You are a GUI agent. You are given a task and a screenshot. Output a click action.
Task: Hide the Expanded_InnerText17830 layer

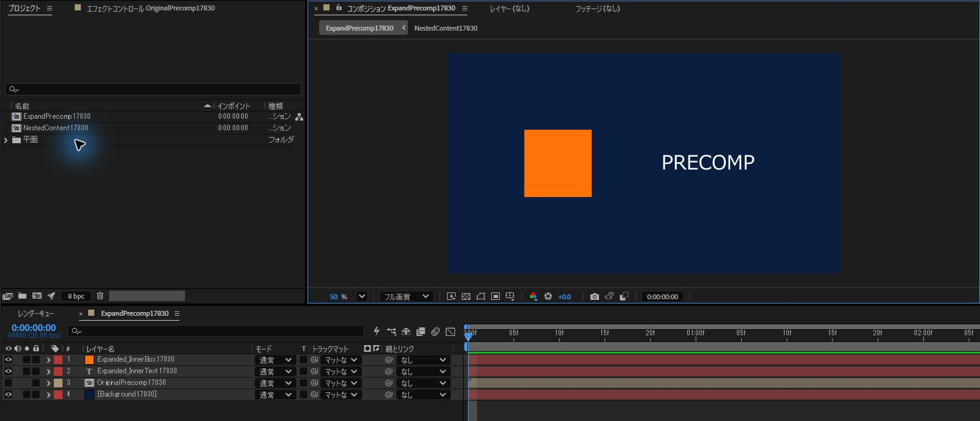coord(8,371)
